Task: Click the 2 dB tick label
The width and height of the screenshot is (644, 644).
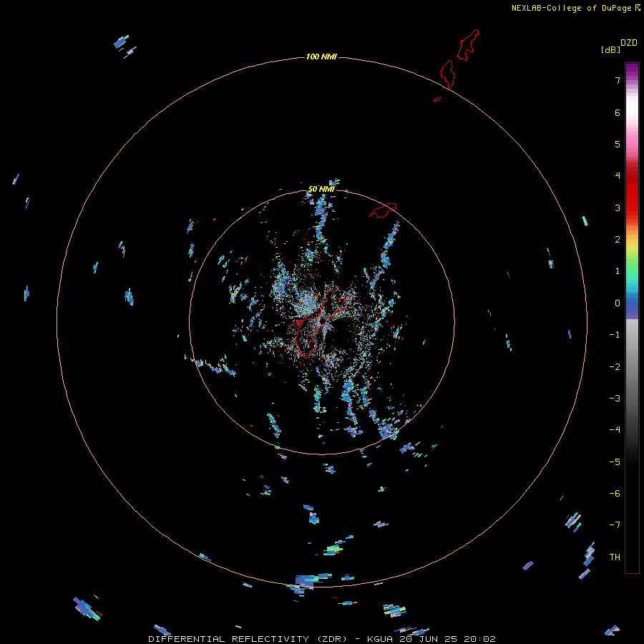Action: pos(618,240)
